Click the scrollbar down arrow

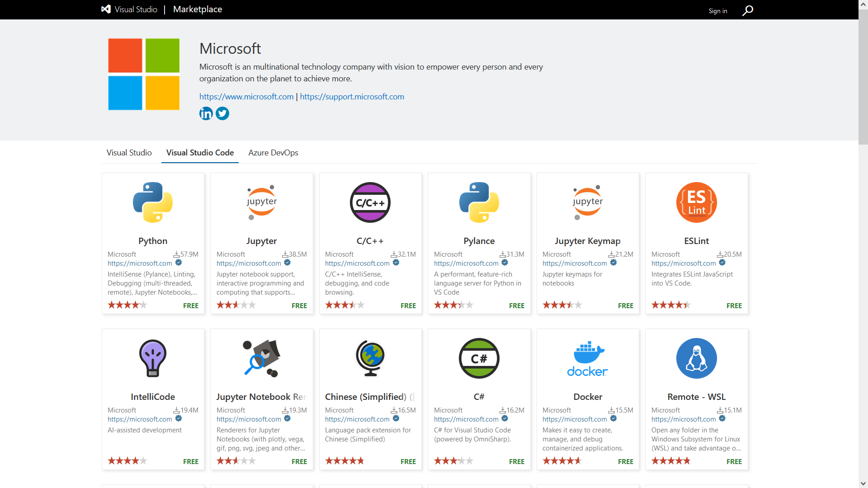863,483
